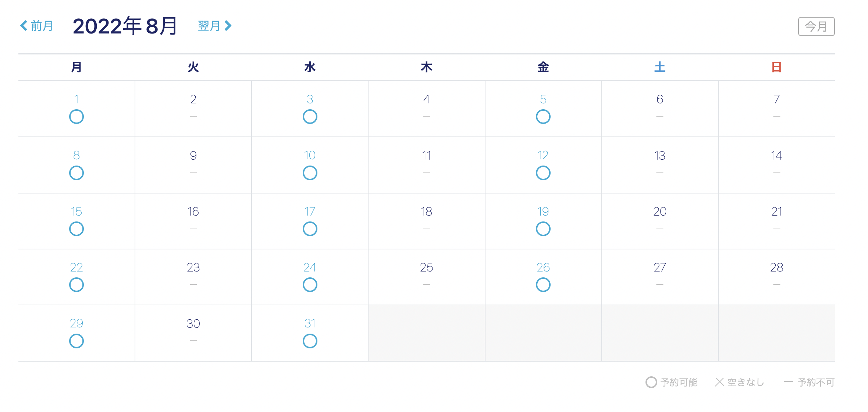Select the date number 12
Screen dimensions: 868x412
coord(543,155)
